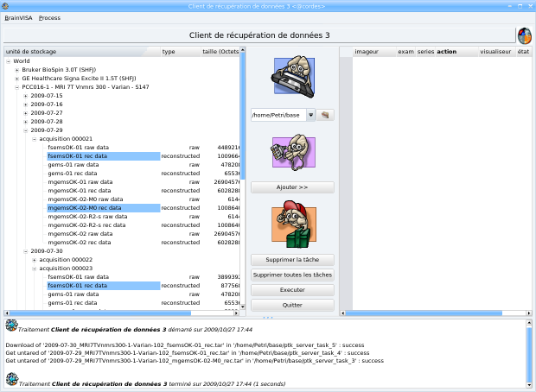Click the process icon beside 'Traitement démarré' log line
The image size is (536, 392).
click(11, 325)
